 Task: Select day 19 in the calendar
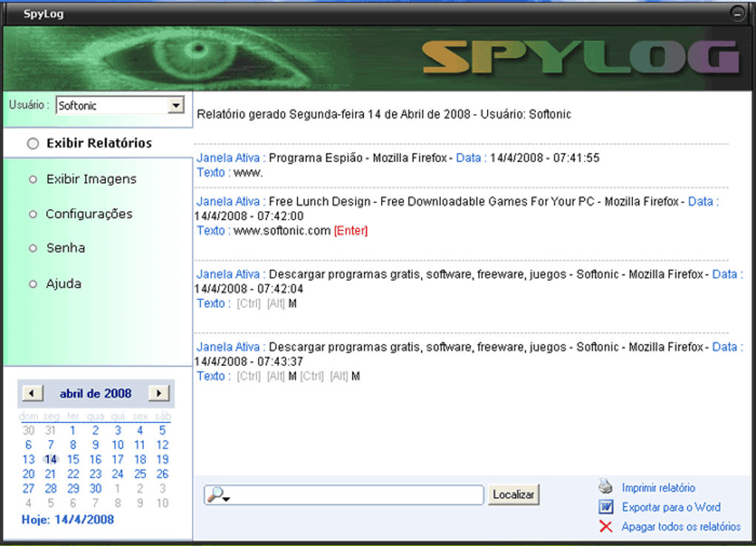[x=162, y=459]
